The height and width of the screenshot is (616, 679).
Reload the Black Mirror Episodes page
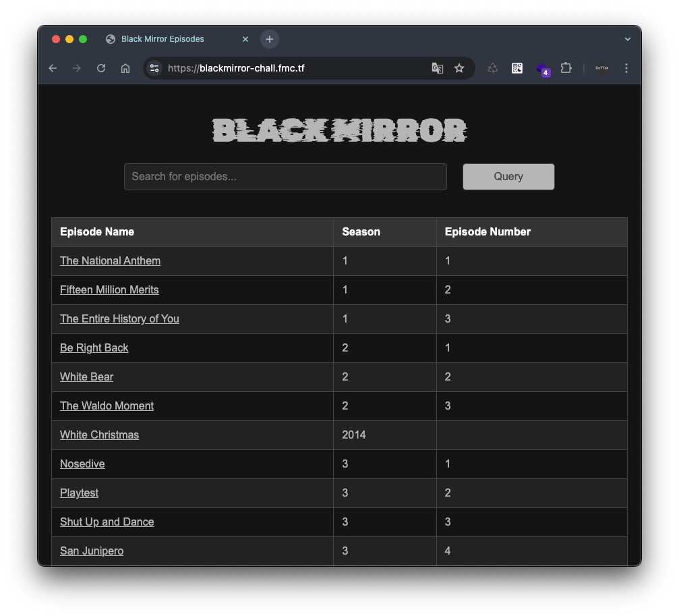pyautogui.click(x=101, y=68)
